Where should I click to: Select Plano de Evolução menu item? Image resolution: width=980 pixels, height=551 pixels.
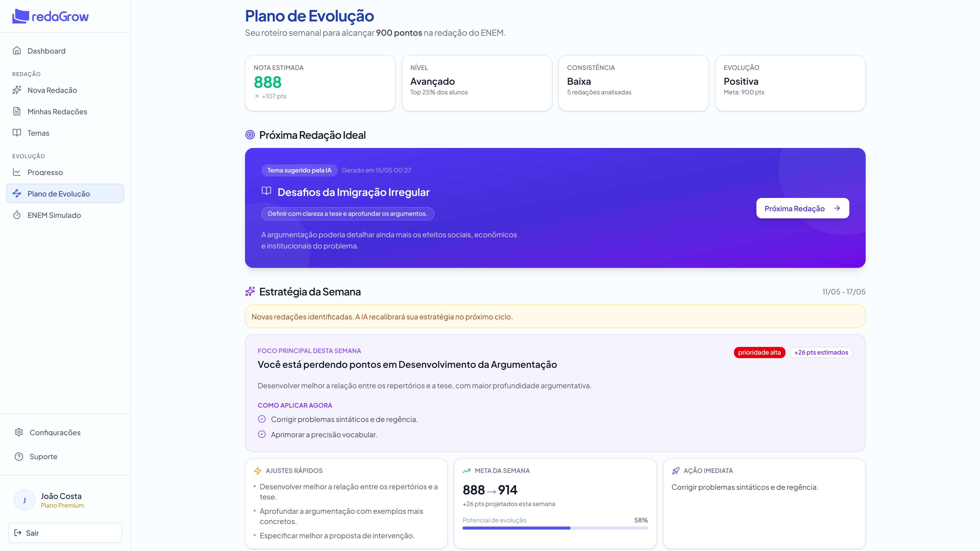pyautogui.click(x=65, y=194)
